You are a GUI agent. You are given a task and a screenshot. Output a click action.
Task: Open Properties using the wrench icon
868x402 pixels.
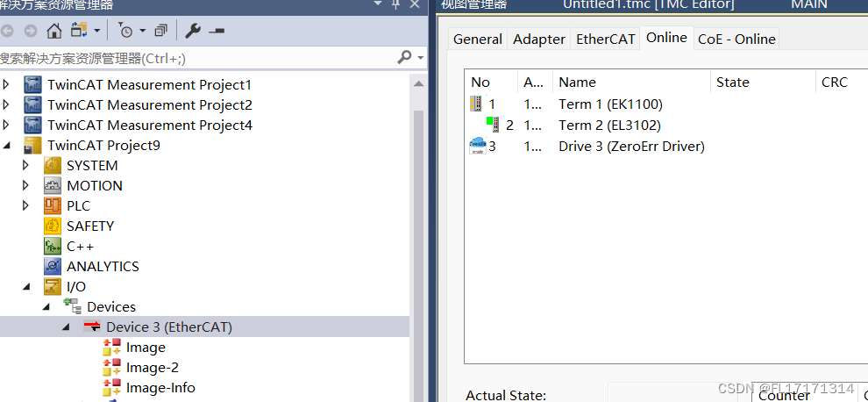click(x=193, y=31)
